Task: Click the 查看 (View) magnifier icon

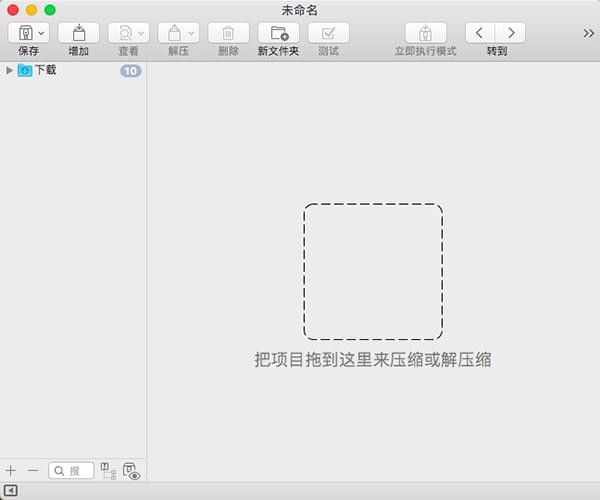Action: point(124,33)
